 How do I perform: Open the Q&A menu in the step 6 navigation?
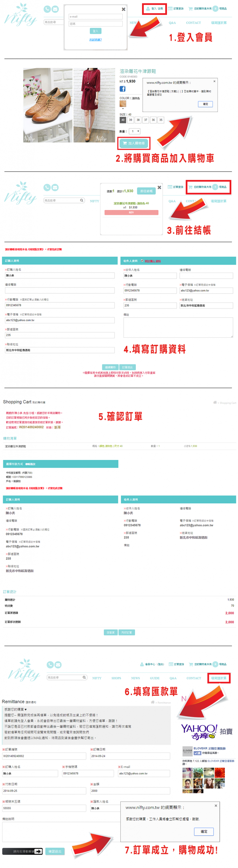(x=173, y=678)
